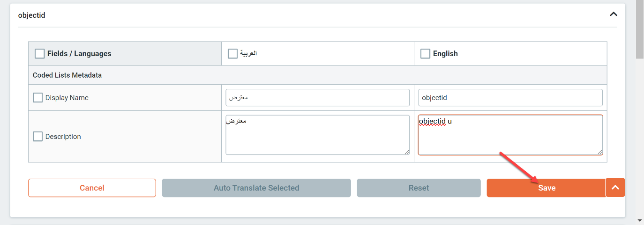
Task: Select the Display Name row checkbox
Action: [x=37, y=98]
